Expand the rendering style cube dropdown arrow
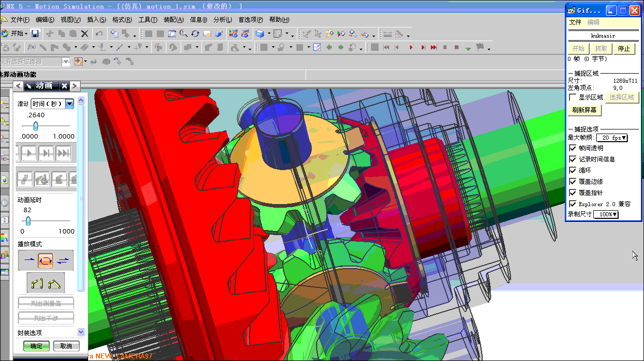 click(x=269, y=35)
